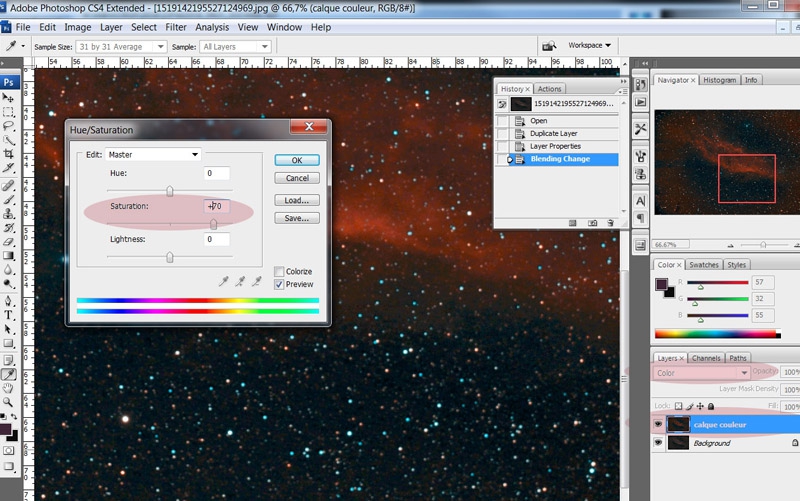The height and width of the screenshot is (501, 800).
Task: Open the Analysis menu
Action: coord(212,27)
